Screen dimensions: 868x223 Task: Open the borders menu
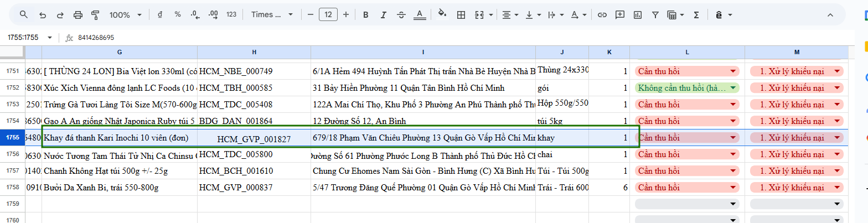click(x=461, y=14)
